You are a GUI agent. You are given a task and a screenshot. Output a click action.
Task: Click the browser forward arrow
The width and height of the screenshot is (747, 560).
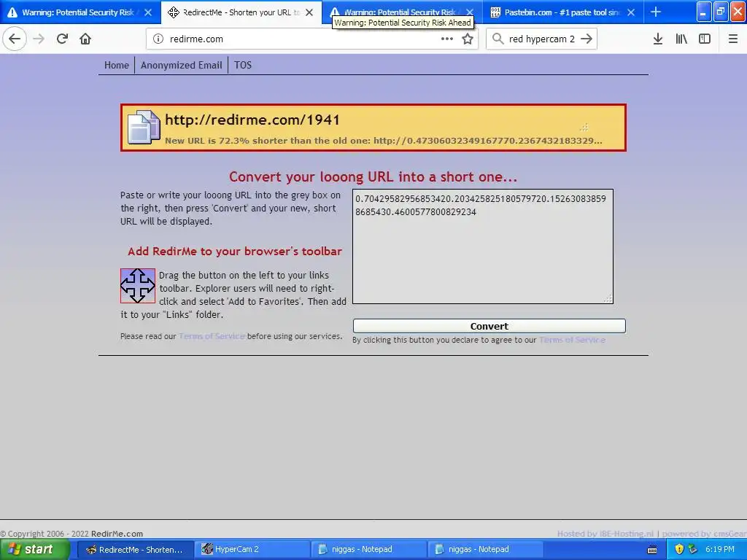39,39
